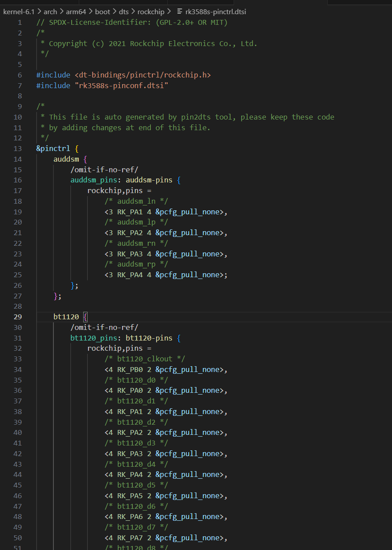Click the dts breadcrumb segment
The height and width of the screenshot is (550, 392).
coord(123,12)
